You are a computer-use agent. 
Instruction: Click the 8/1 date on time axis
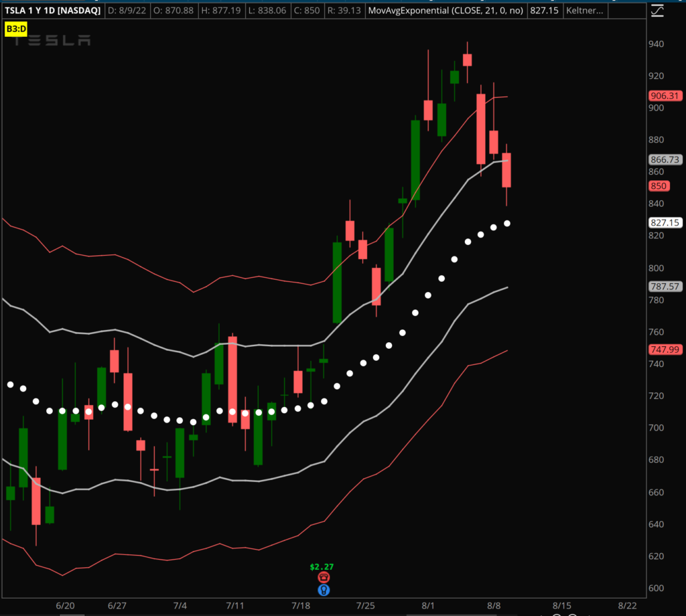click(428, 606)
